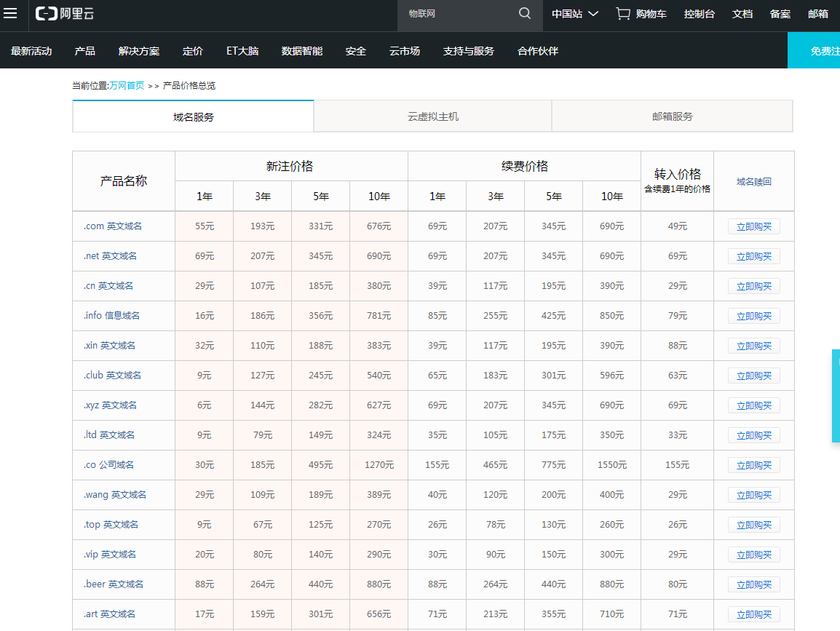
Task: Open .net 英文域名 product link
Action: pos(111,256)
